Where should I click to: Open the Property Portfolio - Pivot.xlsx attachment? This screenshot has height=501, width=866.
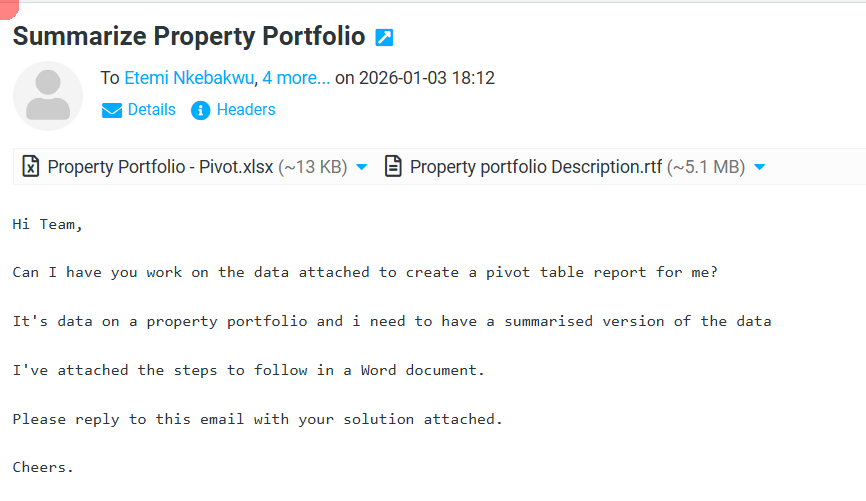click(x=160, y=167)
